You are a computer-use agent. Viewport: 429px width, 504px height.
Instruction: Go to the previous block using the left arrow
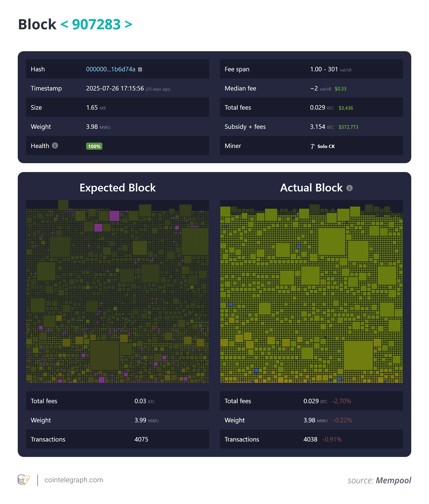coord(64,25)
